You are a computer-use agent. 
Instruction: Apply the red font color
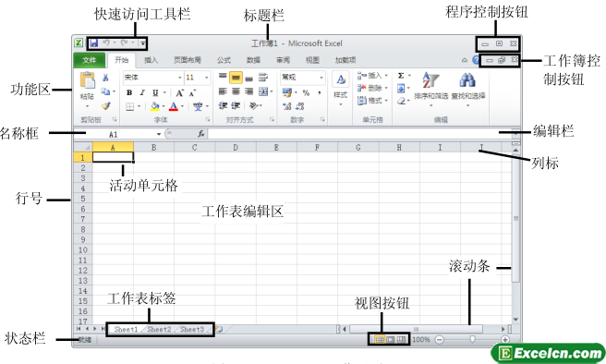pos(174,106)
